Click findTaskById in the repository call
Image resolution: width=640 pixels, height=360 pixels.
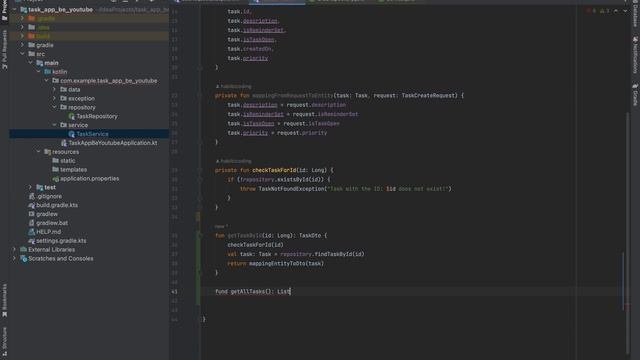point(333,254)
